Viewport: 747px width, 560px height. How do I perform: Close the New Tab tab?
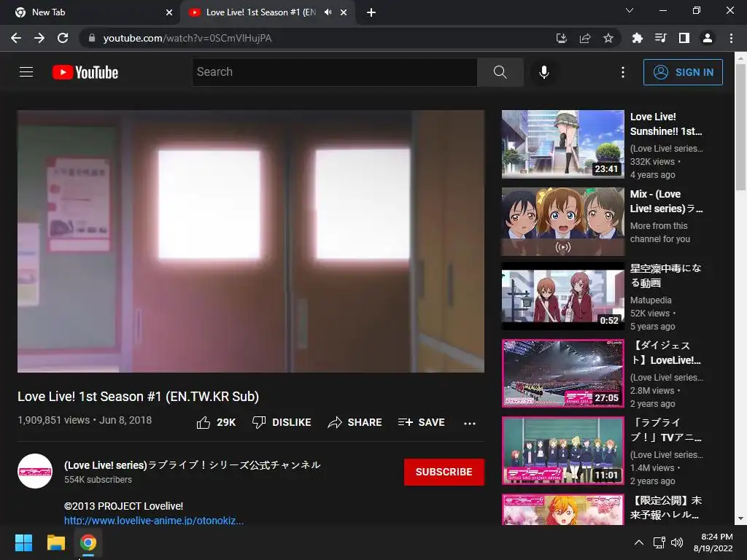click(169, 12)
